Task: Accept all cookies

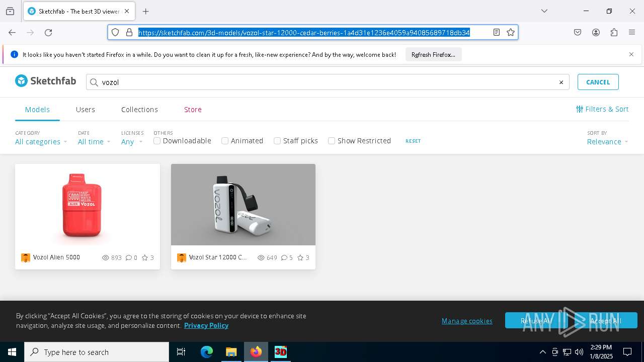Action: click(605, 320)
